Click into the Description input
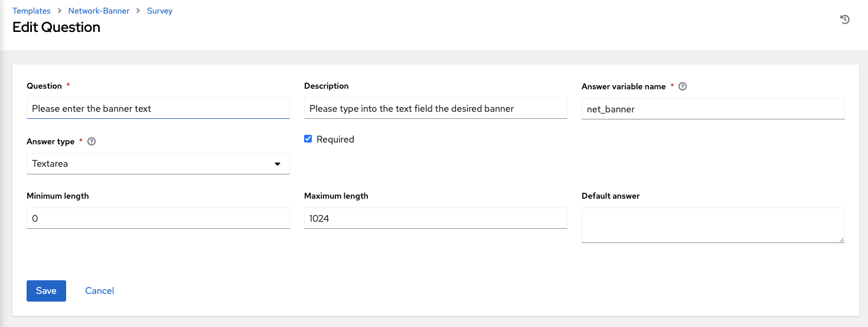Screen dimensions: 868x327 (x=435, y=109)
